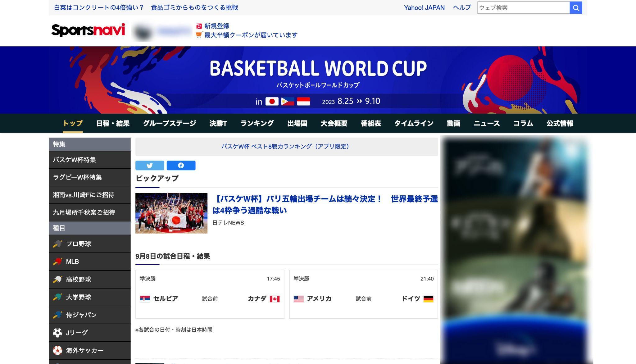Open the セルビア vs カナダ match card
The width and height of the screenshot is (636, 364).
(x=210, y=294)
